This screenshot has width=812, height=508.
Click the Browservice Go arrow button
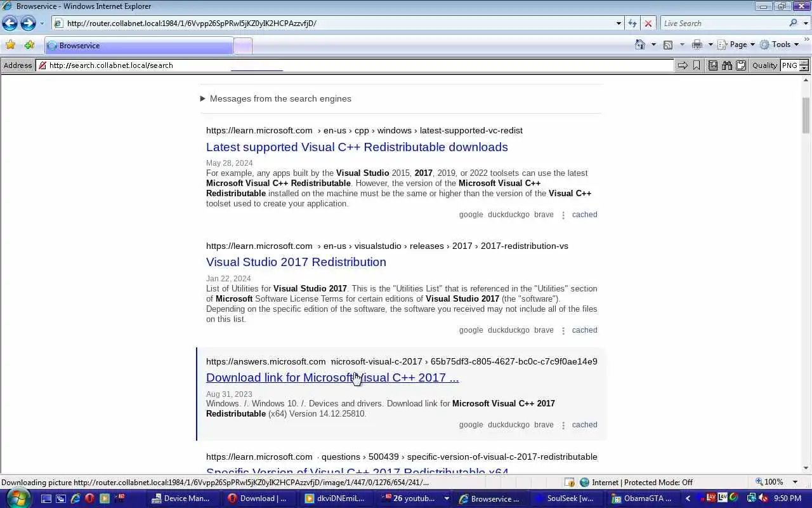683,65
